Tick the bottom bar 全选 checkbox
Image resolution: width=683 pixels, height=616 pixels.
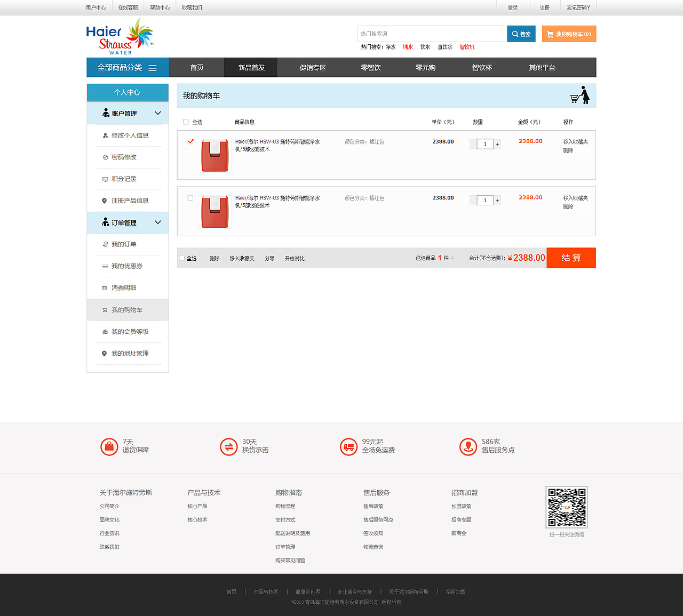182,258
